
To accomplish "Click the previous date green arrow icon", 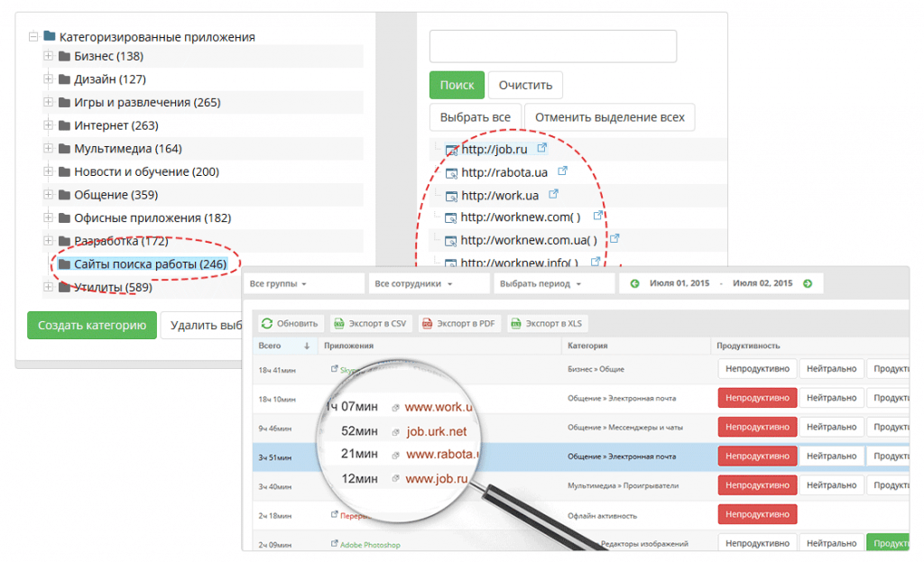I will (x=634, y=283).
